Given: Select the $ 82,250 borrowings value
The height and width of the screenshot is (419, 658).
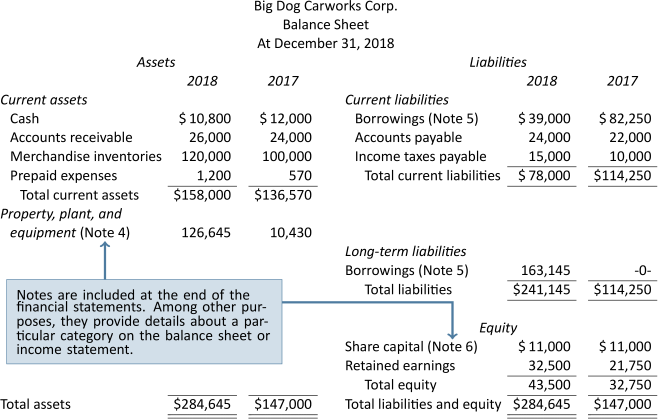Looking at the screenshot, I should (x=625, y=119).
